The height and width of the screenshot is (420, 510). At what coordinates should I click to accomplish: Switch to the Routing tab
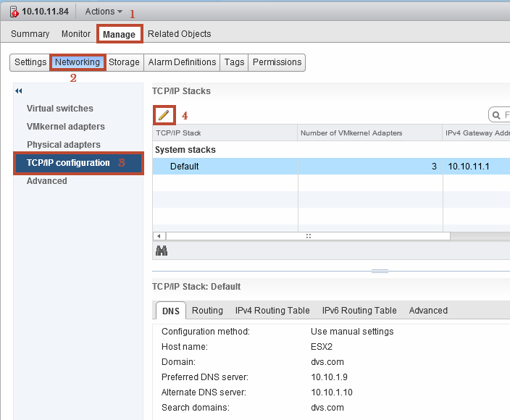[207, 311]
